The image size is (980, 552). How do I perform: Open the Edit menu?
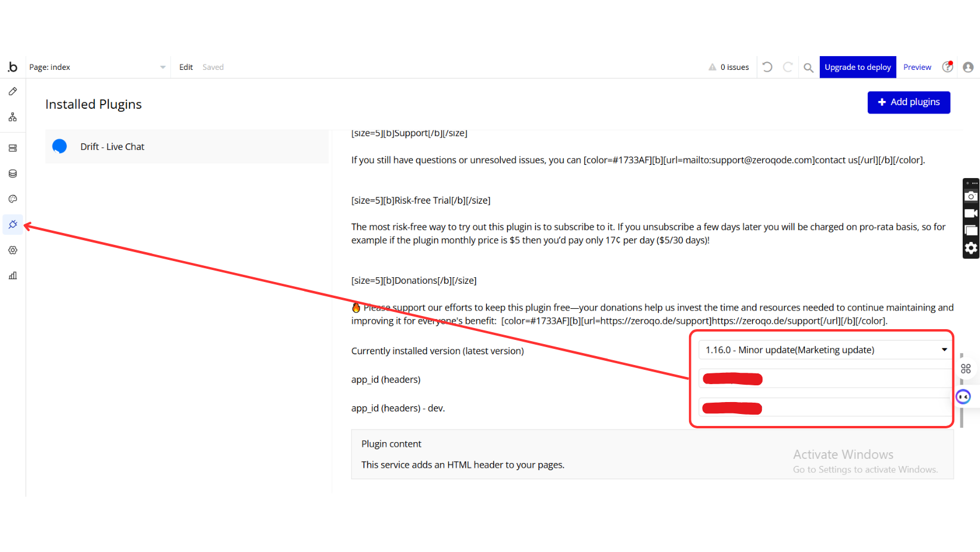pos(186,67)
